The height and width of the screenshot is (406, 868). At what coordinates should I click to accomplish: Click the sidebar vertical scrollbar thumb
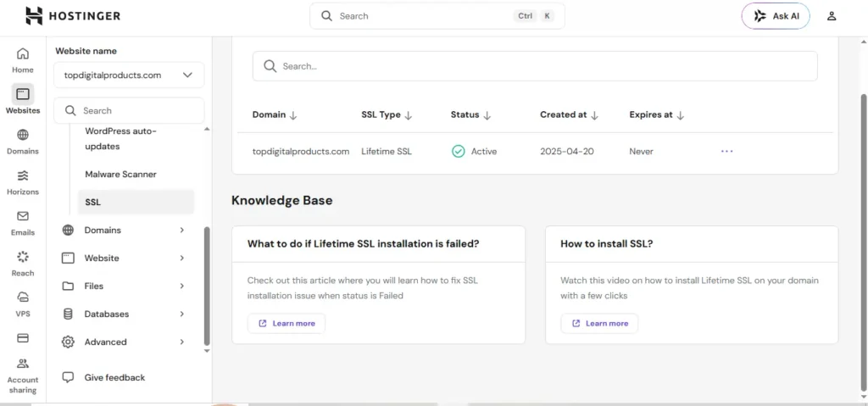[207, 286]
